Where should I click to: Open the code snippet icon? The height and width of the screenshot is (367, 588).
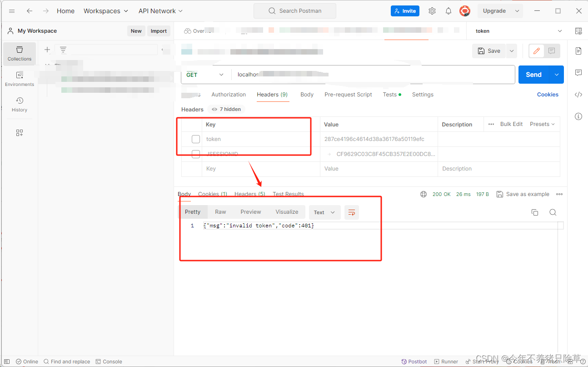point(578,95)
